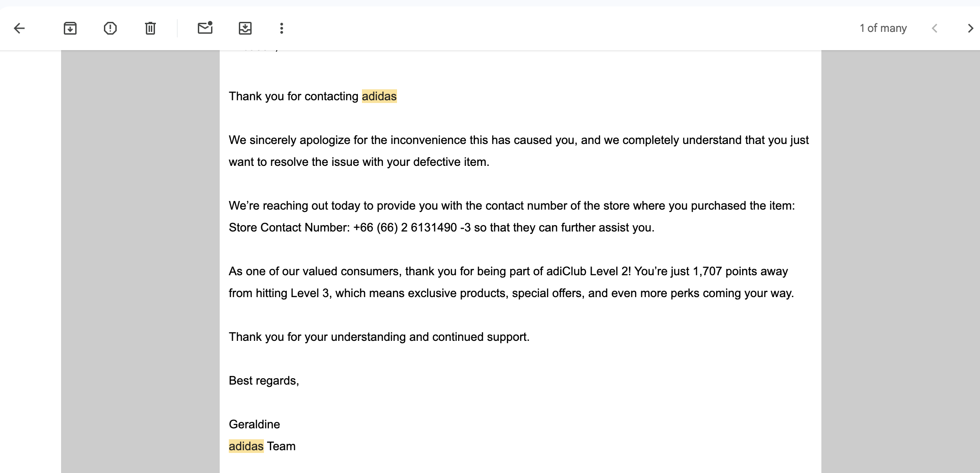Click the highlighted adidas in the signature
This screenshot has width=980, height=473.
(246, 446)
